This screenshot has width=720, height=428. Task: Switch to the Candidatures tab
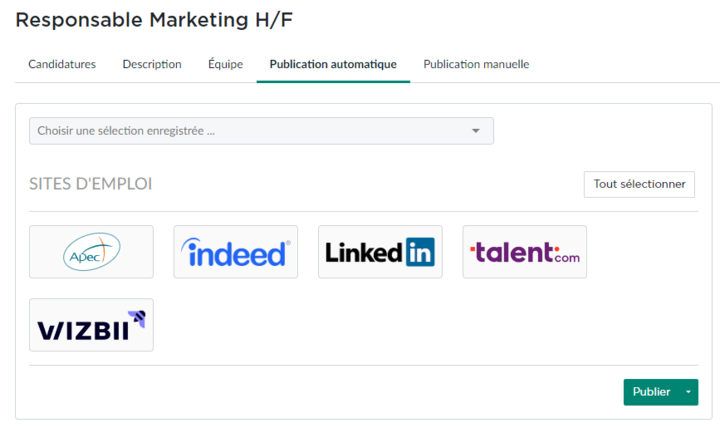click(x=62, y=64)
